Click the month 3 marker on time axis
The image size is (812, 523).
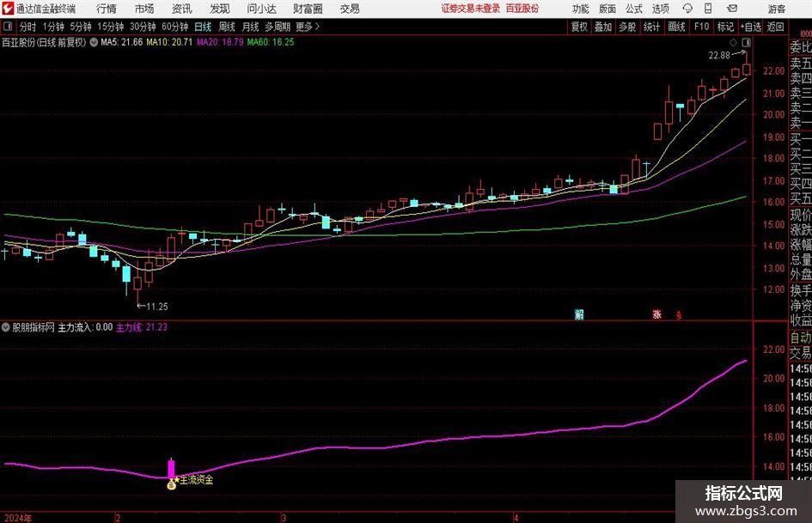(x=284, y=518)
